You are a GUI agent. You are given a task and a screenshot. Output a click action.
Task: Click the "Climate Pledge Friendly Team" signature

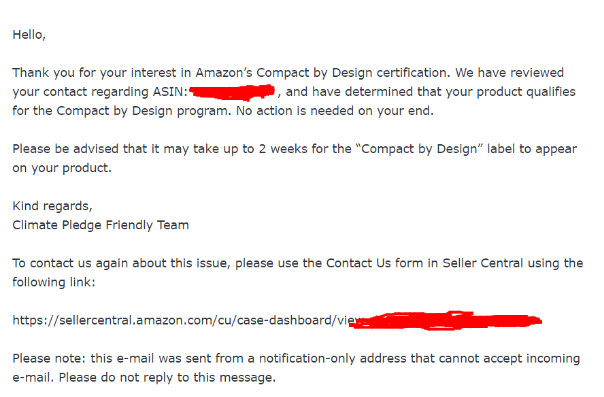[x=101, y=225]
